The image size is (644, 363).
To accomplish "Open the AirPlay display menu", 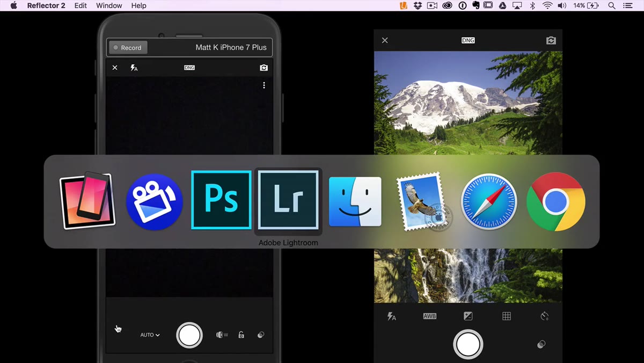I will tap(517, 5).
